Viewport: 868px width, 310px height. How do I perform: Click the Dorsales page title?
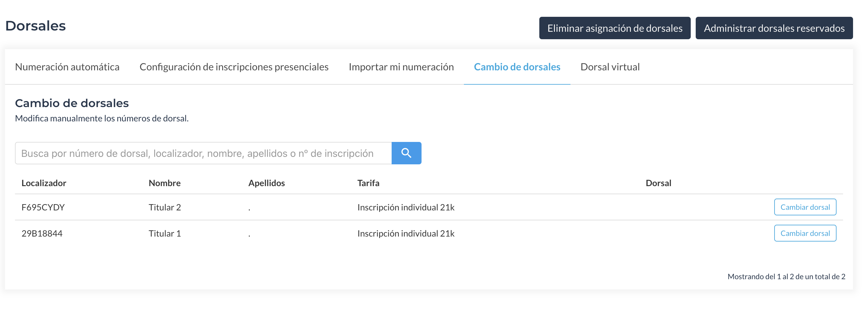36,26
